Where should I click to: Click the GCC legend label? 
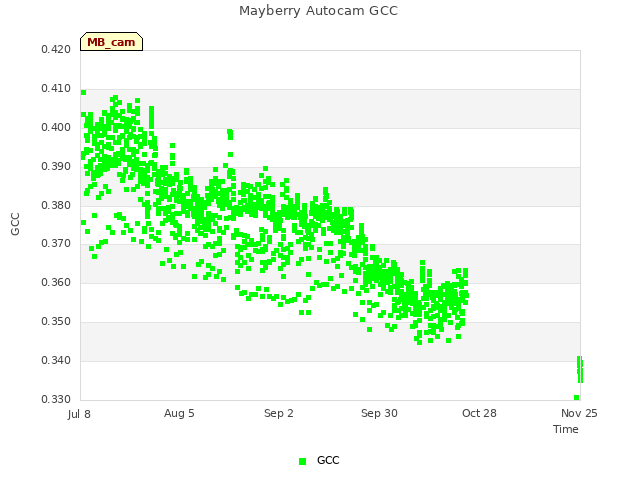[328, 460]
